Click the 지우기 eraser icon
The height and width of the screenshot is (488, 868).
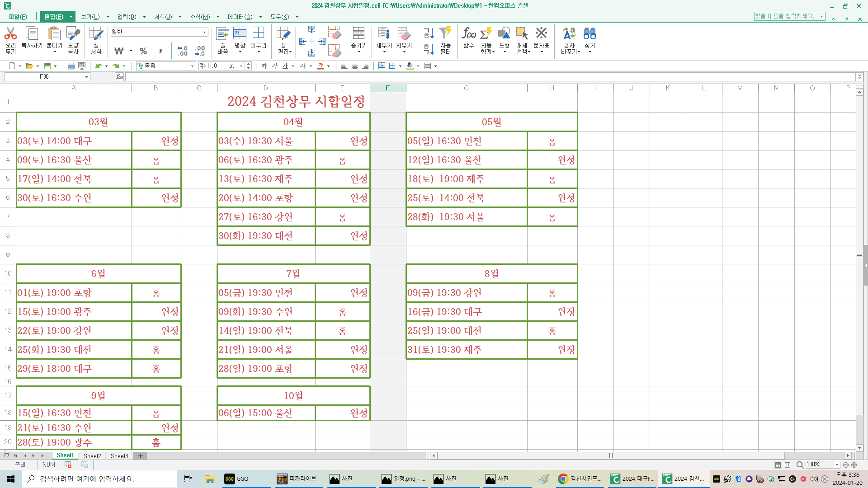click(x=404, y=34)
